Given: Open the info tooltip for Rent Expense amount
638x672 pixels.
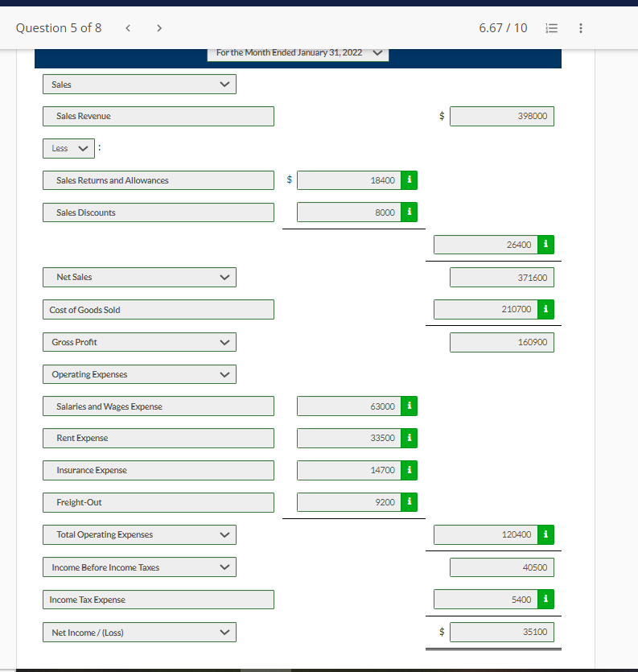Looking at the screenshot, I should (x=410, y=438).
